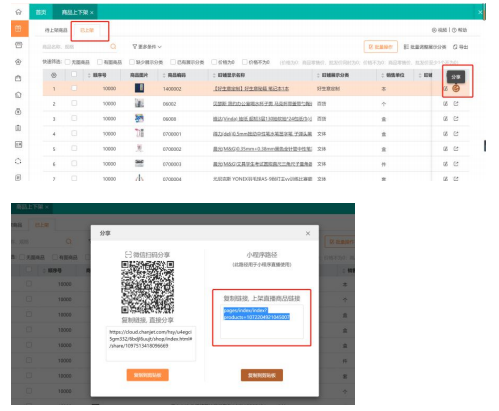499x411 pixels.
Task: Toggle the 价格不为0 filter checkbox
Action: [x=245, y=62]
